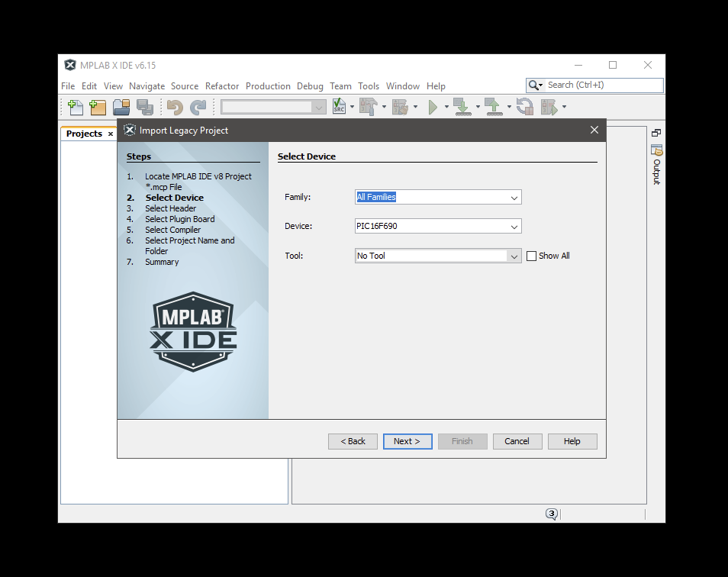Screen dimensions: 728x577
Task: Cancel the Import Legacy Project wizard
Action: [517, 441]
